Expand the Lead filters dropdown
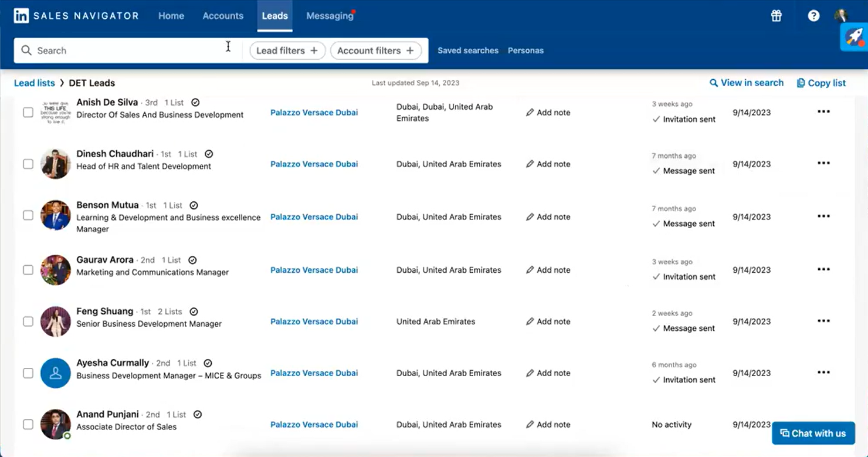Screen dimensions: 868x457 (287, 50)
